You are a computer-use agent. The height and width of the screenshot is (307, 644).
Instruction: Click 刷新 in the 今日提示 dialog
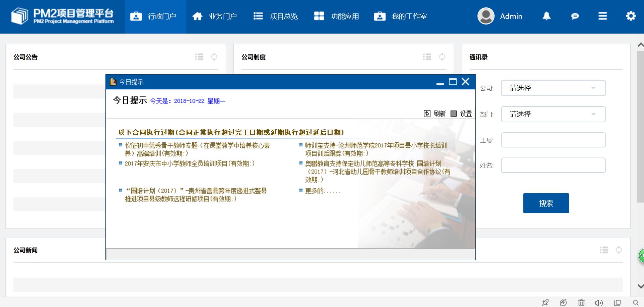pos(435,114)
